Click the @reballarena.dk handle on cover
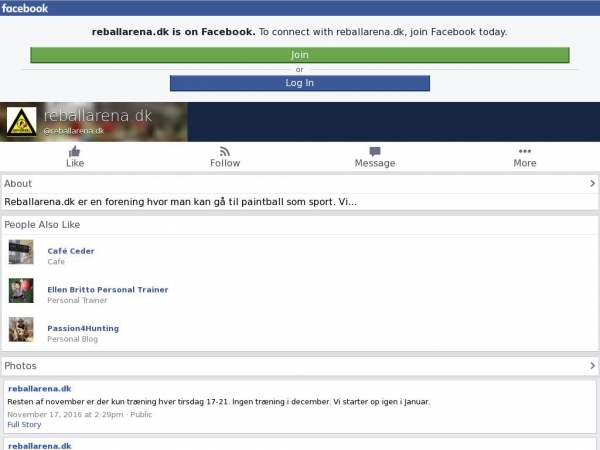The width and height of the screenshot is (600, 450). point(73,131)
